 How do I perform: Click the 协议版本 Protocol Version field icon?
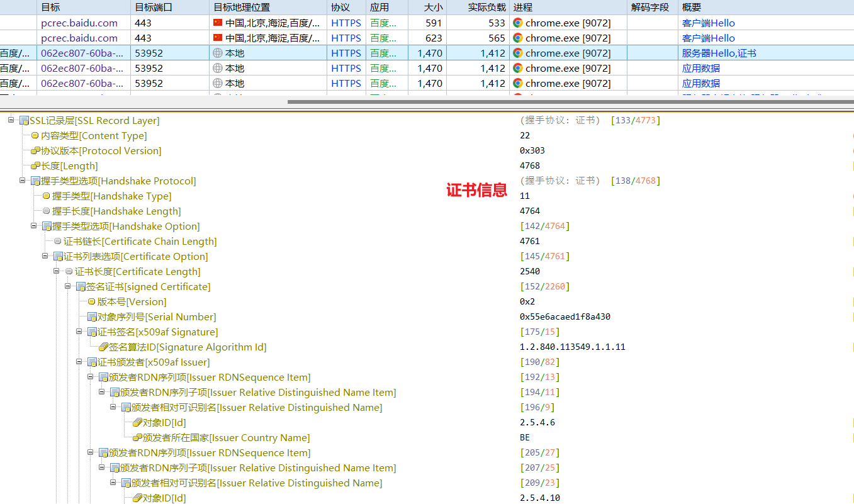pyautogui.click(x=35, y=151)
